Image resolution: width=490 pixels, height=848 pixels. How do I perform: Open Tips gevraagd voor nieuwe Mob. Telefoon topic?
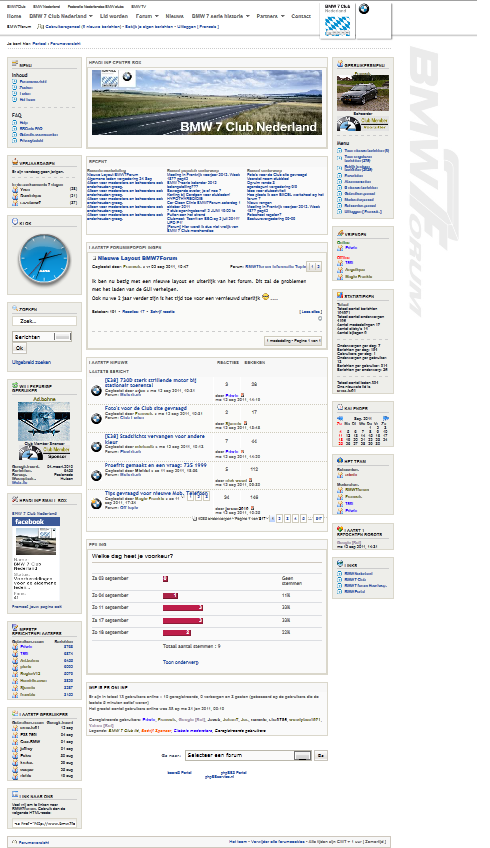point(156,493)
